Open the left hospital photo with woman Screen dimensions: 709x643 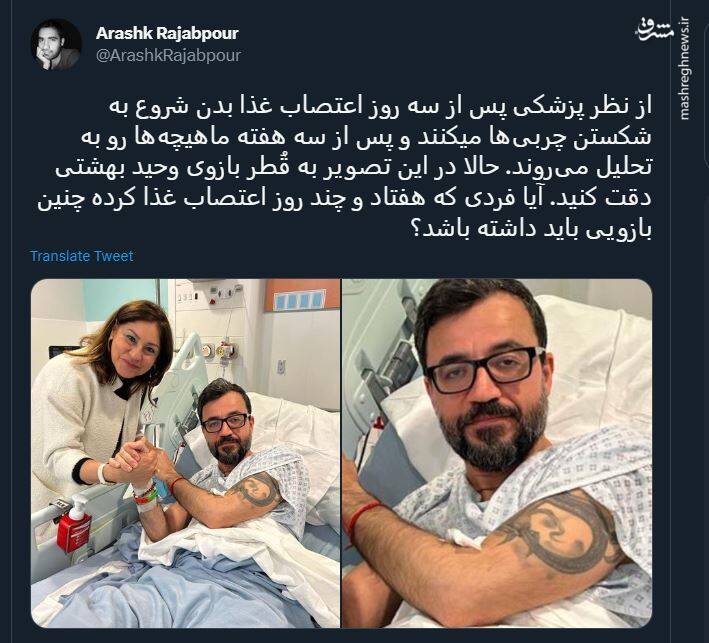click(x=185, y=453)
